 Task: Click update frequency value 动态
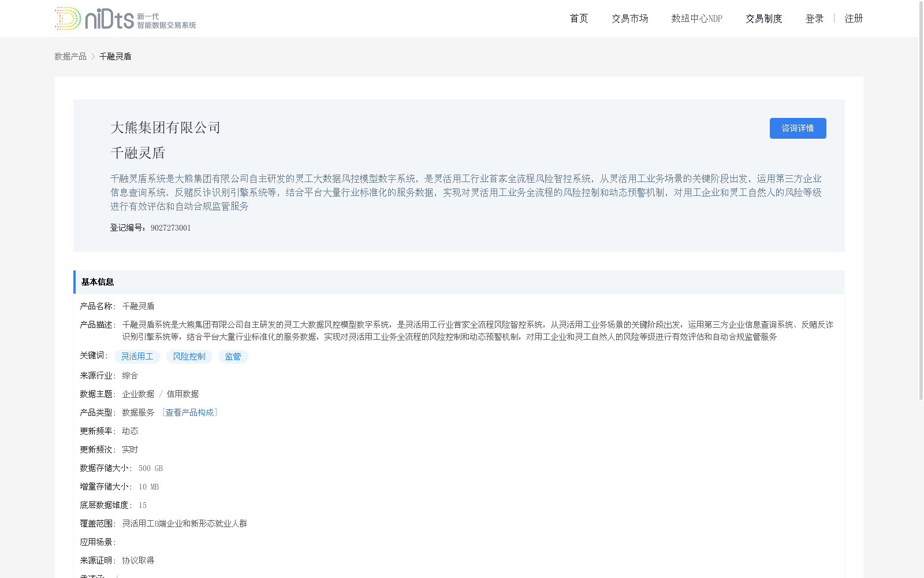point(130,431)
